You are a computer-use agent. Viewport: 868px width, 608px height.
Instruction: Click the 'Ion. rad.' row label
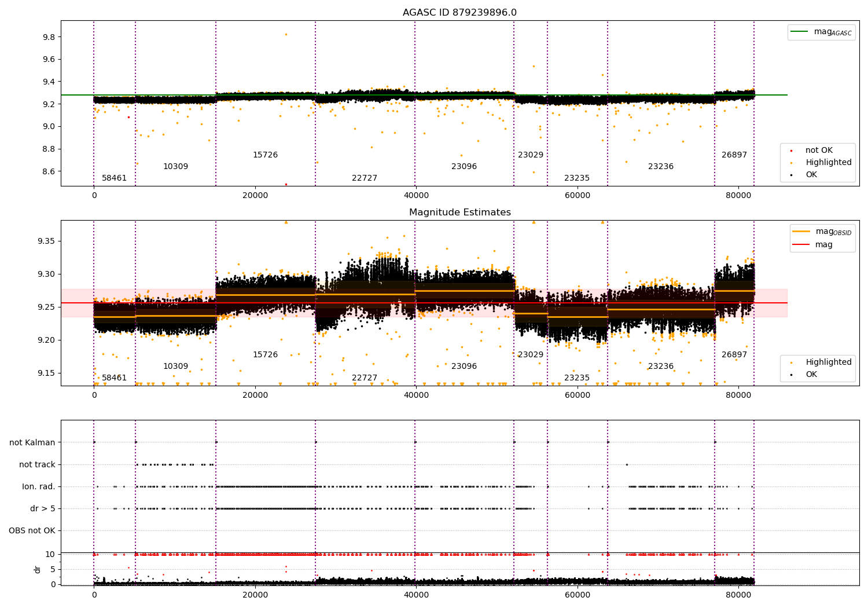[39, 486]
